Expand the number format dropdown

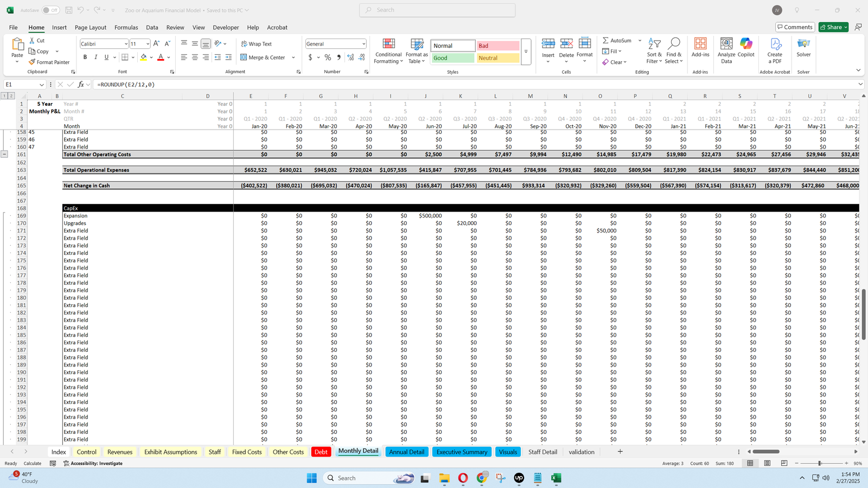point(363,44)
